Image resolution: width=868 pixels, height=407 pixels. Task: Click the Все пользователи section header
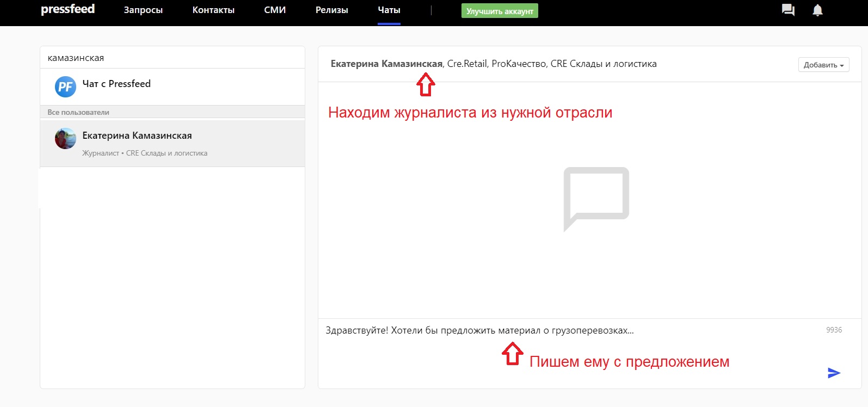[78, 112]
